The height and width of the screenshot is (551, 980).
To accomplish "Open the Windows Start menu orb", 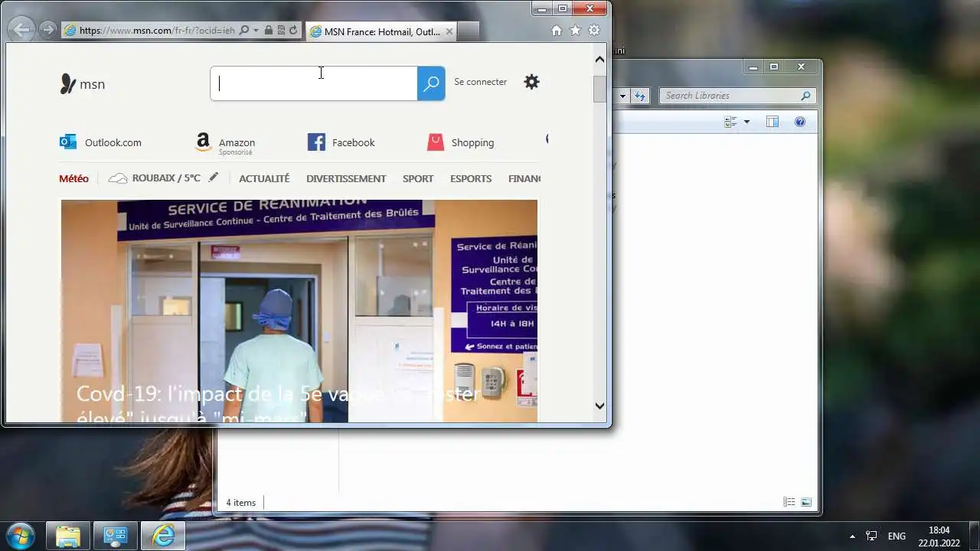I will pyautogui.click(x=21, y=536).
